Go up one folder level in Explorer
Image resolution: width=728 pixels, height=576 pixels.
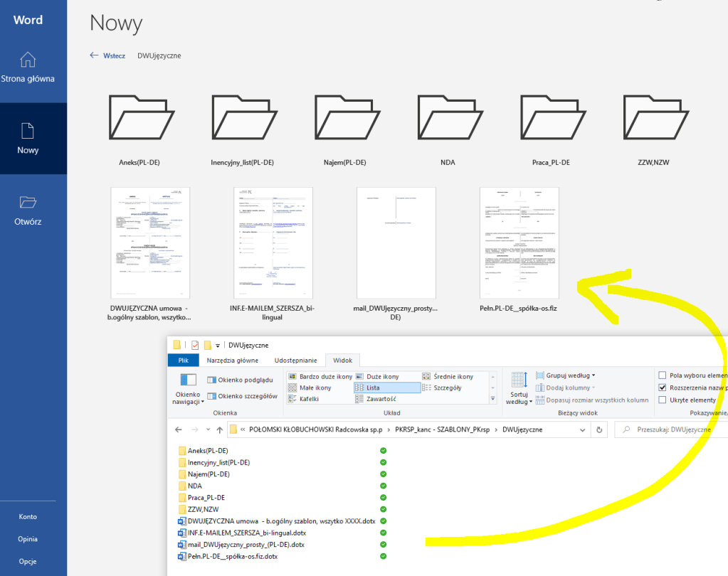pyautogui.click(x=220, y=430)
